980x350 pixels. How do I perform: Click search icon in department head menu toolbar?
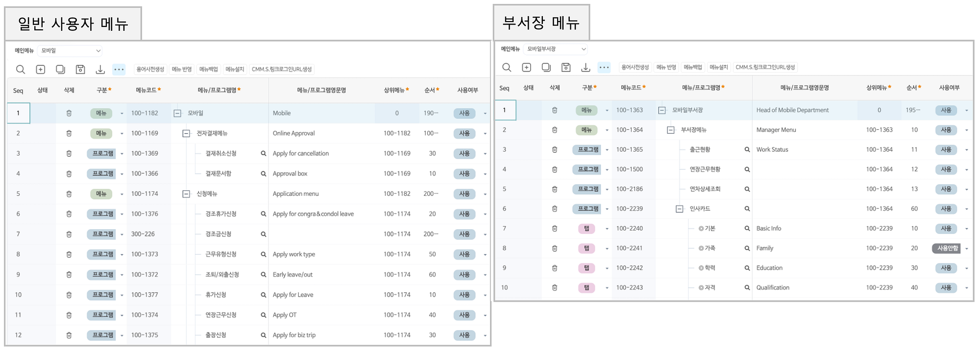pos(507,67)
